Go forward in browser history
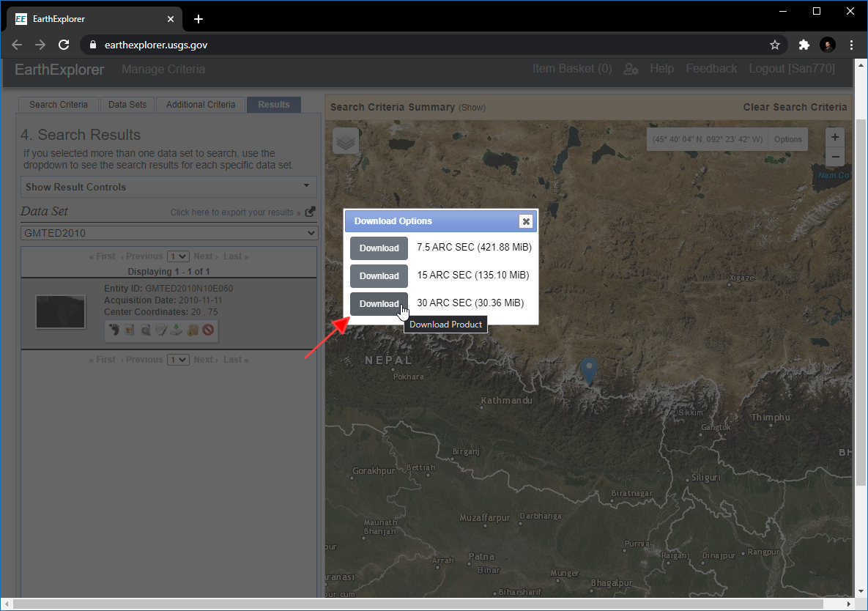 [40, 45]
